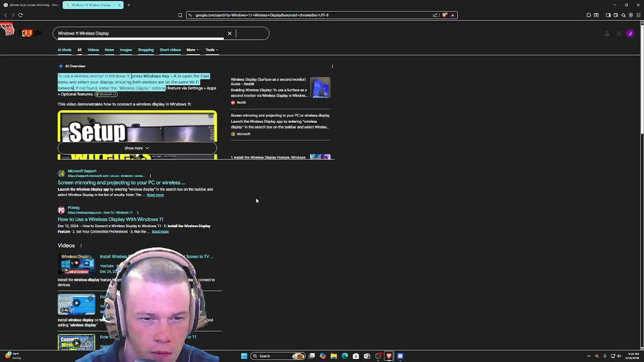
Task: Click Read more under Microsoft Support result
Action: click(x=155, y=195)
